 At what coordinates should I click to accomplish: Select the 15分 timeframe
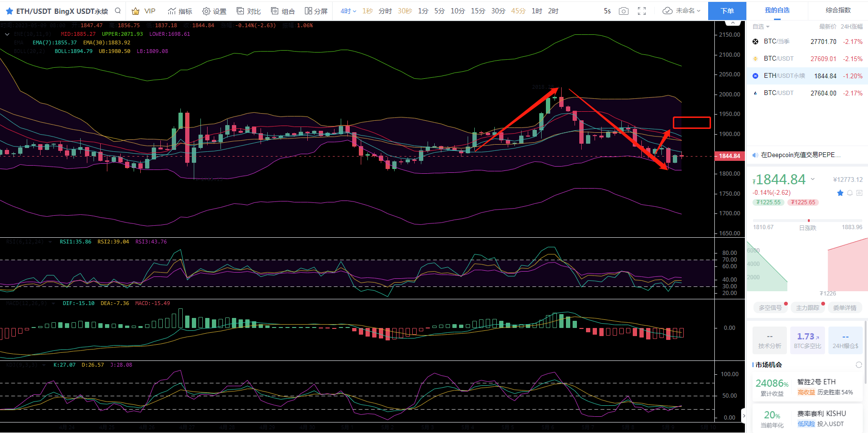(x=478, y=11)
